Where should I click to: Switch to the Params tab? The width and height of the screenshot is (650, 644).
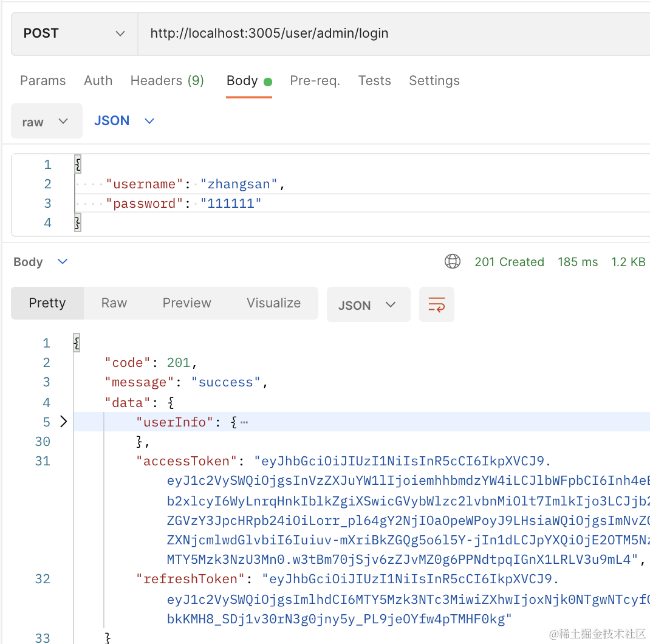[x=43, y=81]
